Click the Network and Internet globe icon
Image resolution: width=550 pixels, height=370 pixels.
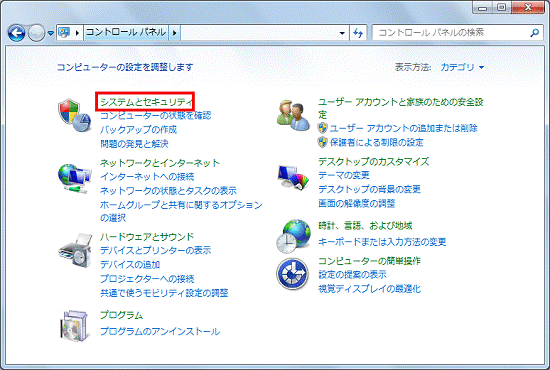click(x=75, y=178)
